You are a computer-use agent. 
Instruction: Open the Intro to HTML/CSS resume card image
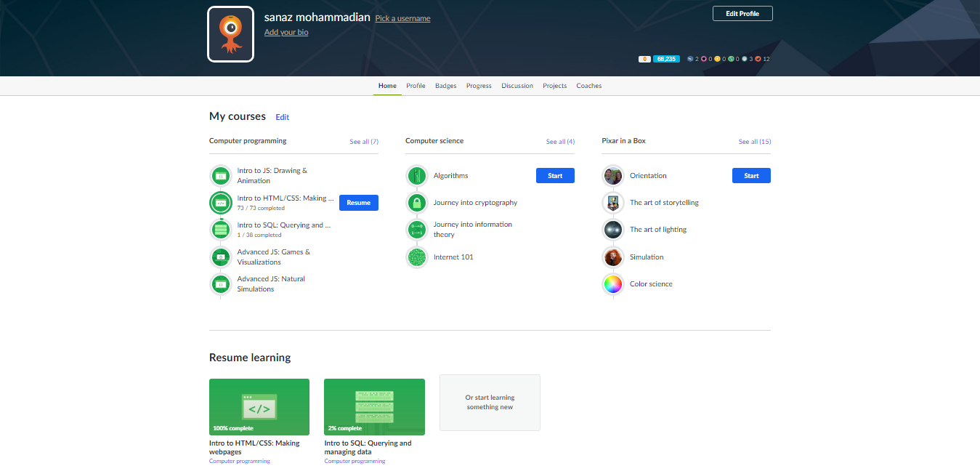pyautogui.click(x=259, y=407)
